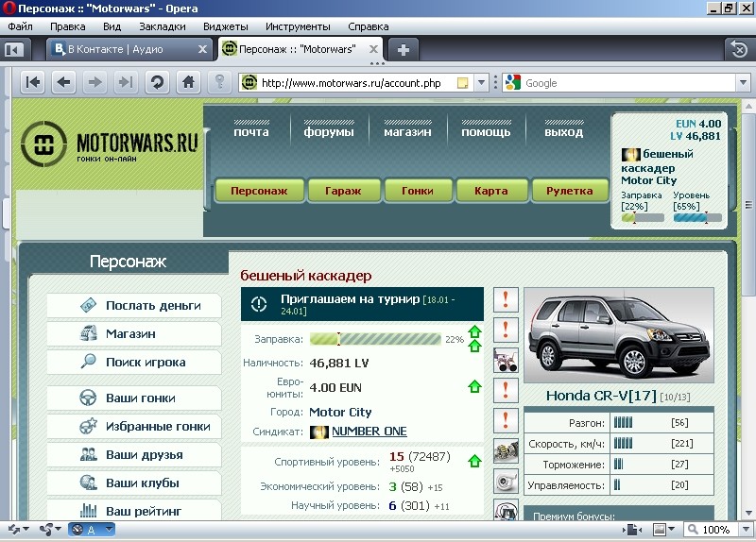Viewport: 756px width, 542px height.
Task: Click the Forward arrow button
Action: pyautogui.click(x=94, y=82)
